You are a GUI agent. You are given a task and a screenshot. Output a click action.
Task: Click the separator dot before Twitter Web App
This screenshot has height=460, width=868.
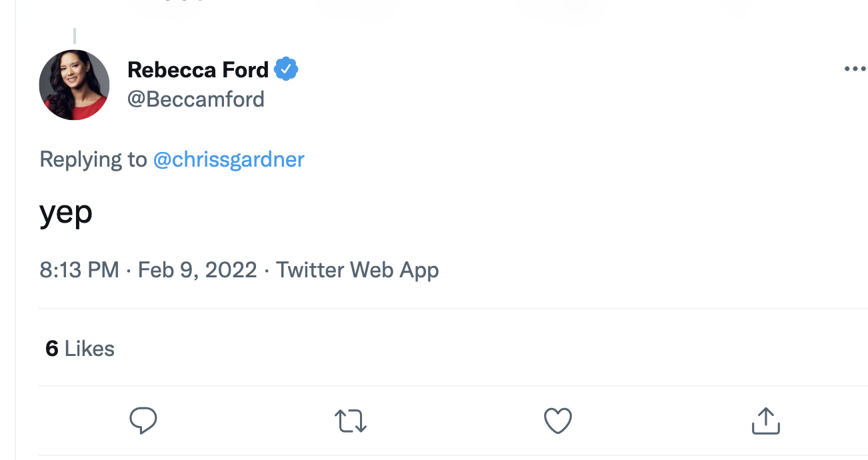click(x=267, y=270)
